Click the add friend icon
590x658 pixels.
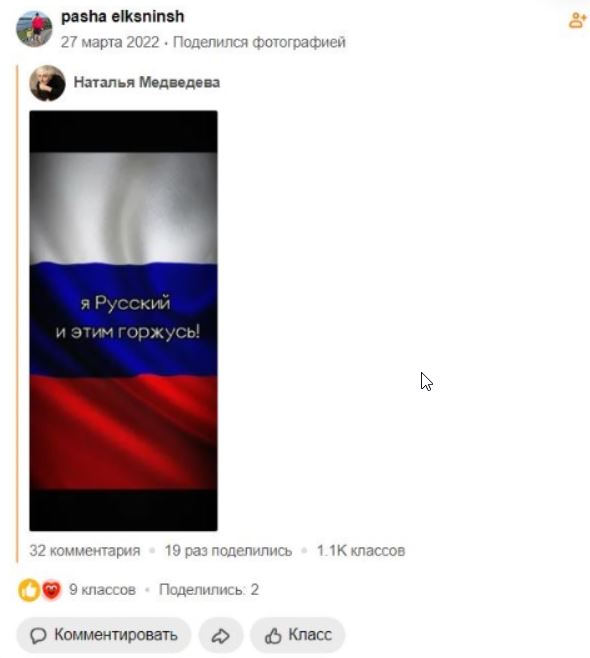578,20
